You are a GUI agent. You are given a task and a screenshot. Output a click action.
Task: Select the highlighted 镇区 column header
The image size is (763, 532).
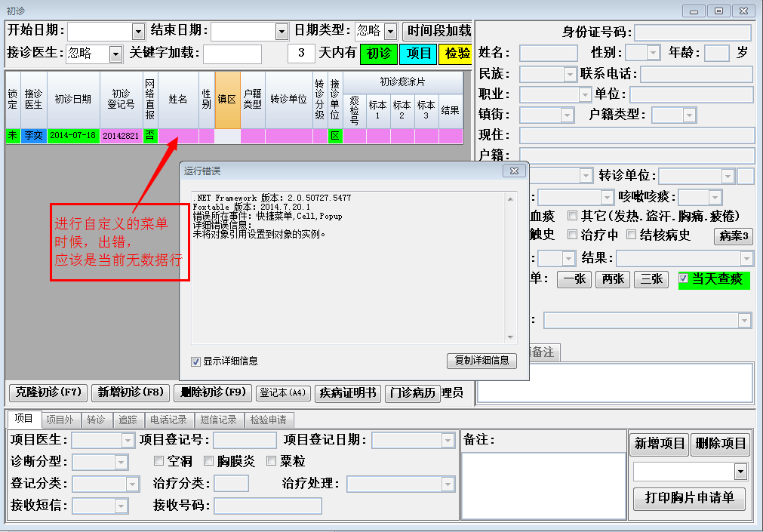click(x=227, y=100)
